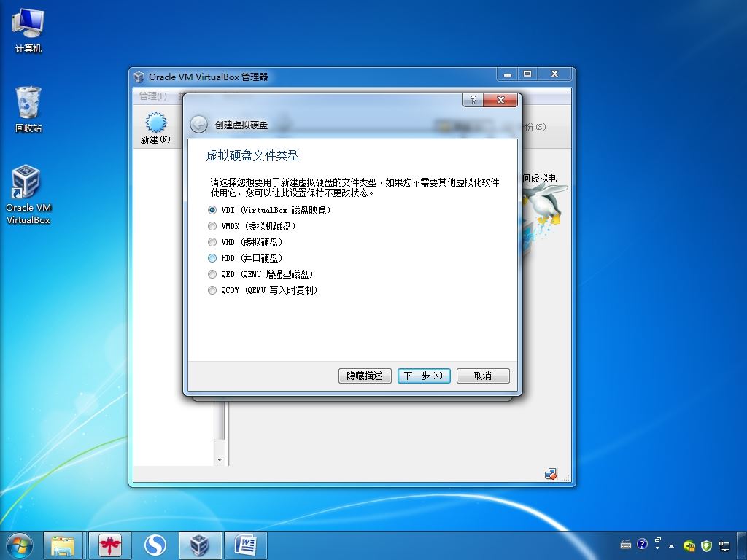Go back using the wizard back arrow
The image size is (747, 560).
198,125
